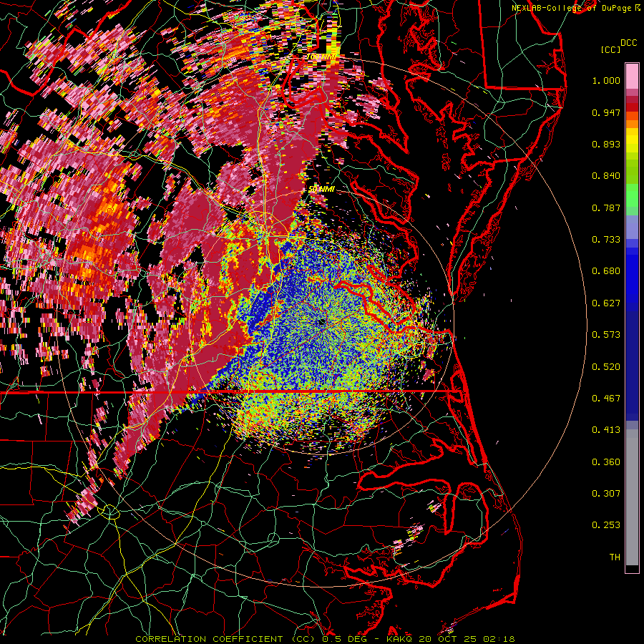Click the 1.000 scale value

click(606, 80)
